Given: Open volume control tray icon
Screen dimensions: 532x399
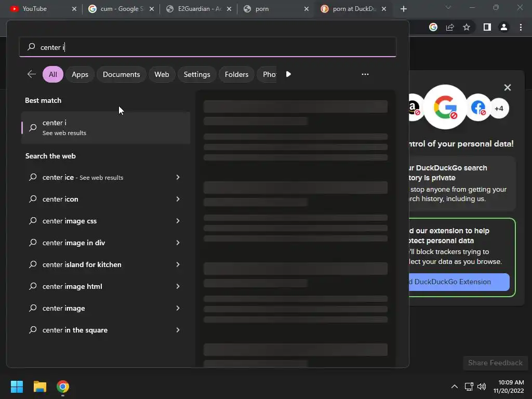Looking at the screenshot, I should point(482,387).
